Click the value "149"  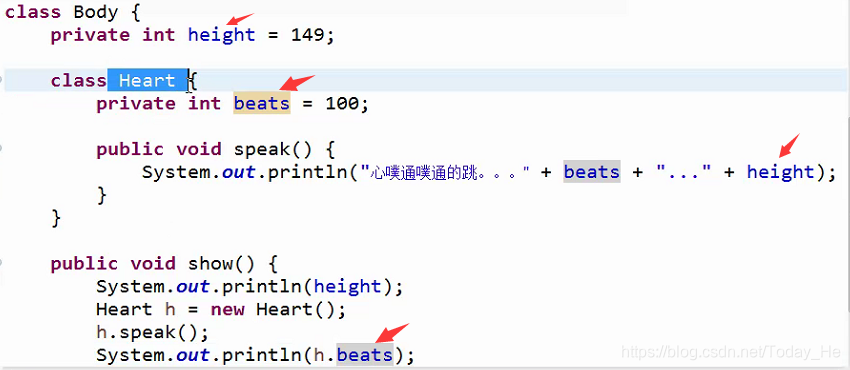click(308, 35)
